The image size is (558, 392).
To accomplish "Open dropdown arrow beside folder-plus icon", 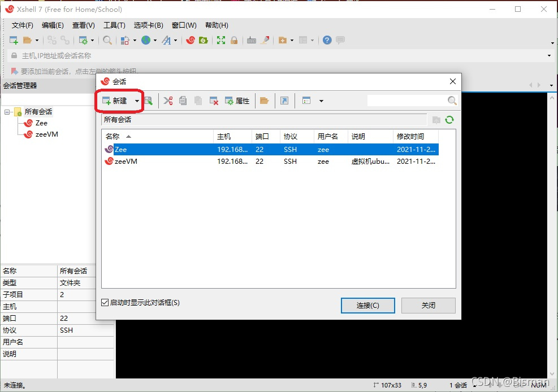I will pos(292,41).
